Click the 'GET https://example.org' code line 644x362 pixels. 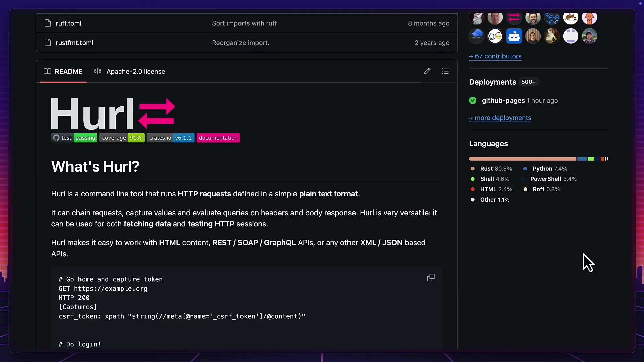click(103, 288)
